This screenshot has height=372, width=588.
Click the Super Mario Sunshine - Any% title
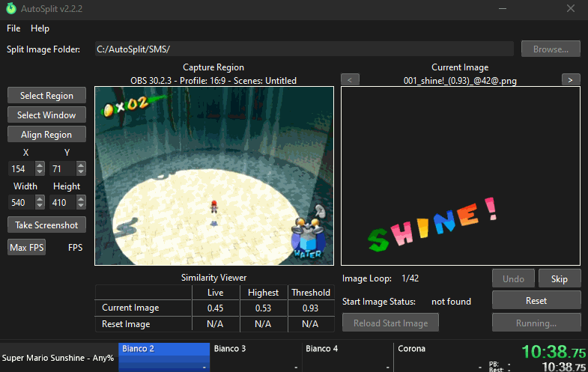click(58, 358)
